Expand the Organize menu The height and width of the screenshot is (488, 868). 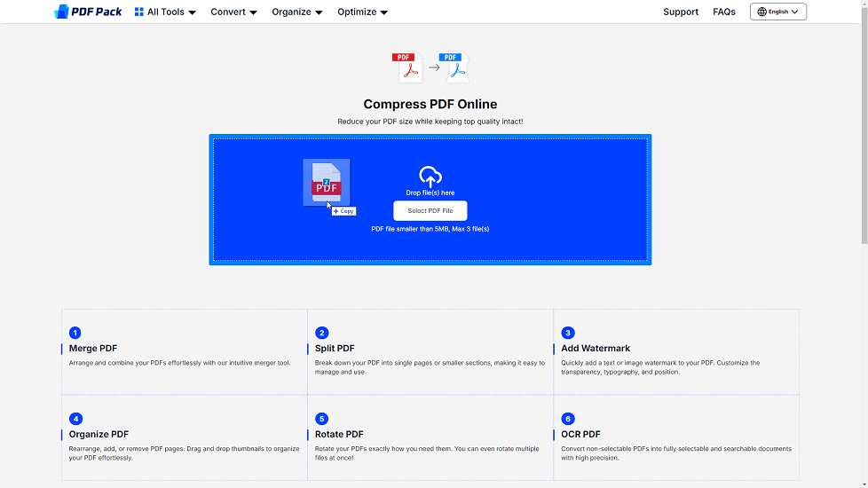(297, 12)
